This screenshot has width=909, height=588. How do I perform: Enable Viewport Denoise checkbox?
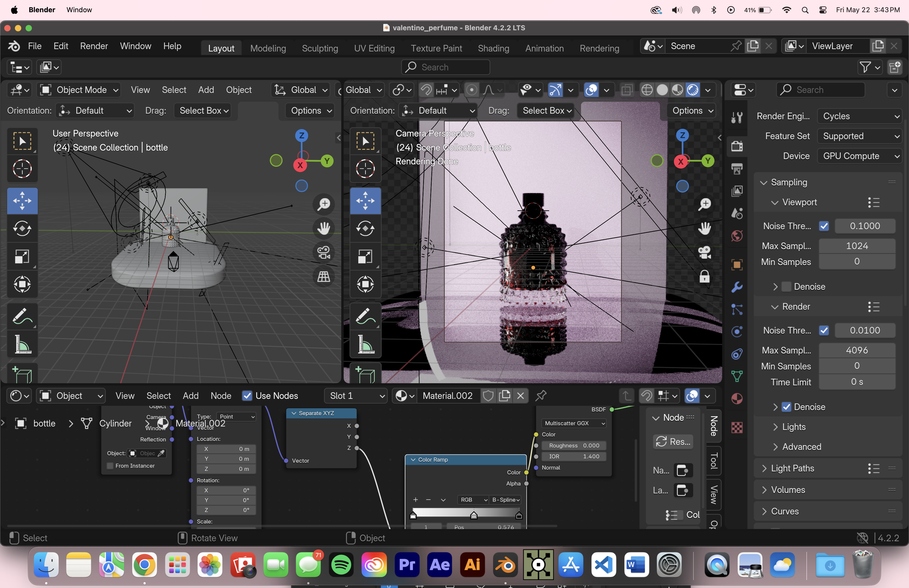click(x=786, y=287)
